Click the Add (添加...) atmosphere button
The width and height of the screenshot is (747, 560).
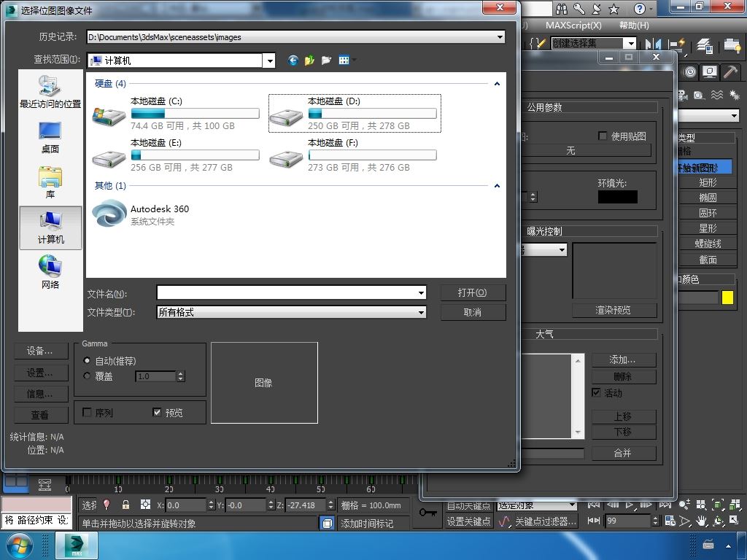click(623, 359)
